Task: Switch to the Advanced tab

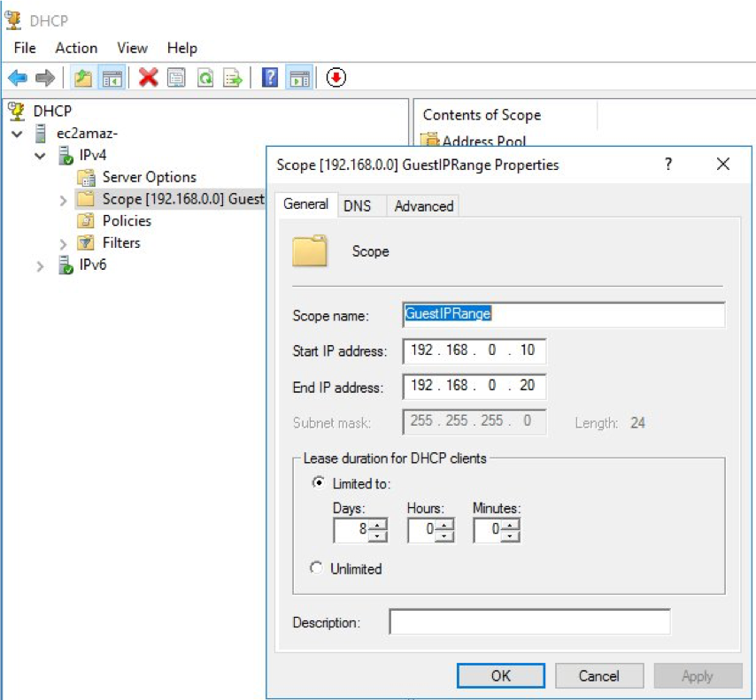Action: [x=423, y=206]
